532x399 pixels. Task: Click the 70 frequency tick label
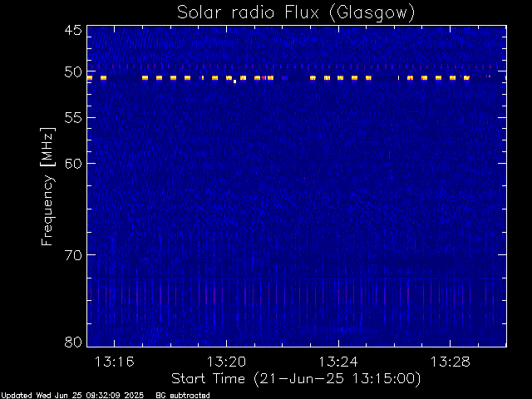(x=73, y=255)
